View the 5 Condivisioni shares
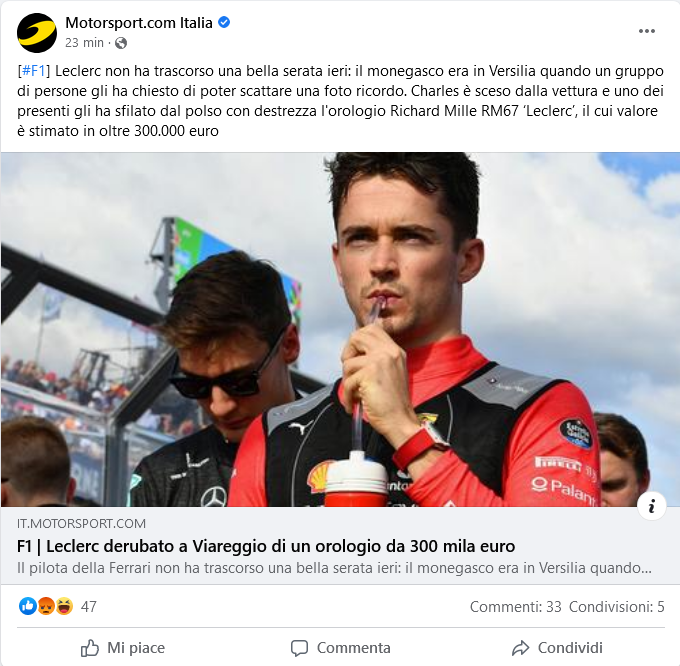The width and height of the screenshot is (680, 666). click(617, 607)
